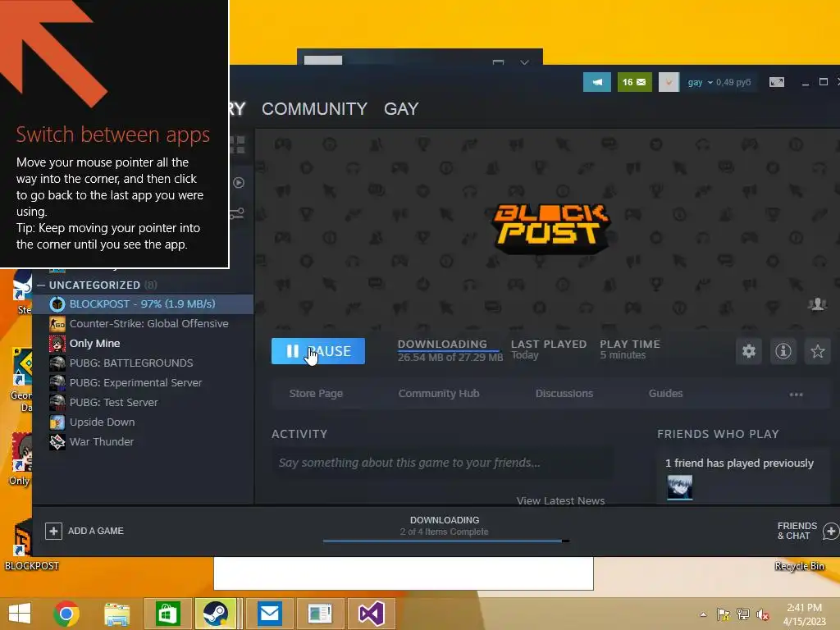Click the Upside Down game icon
This screenshot has width=840, height=630.
pos(57,422)
